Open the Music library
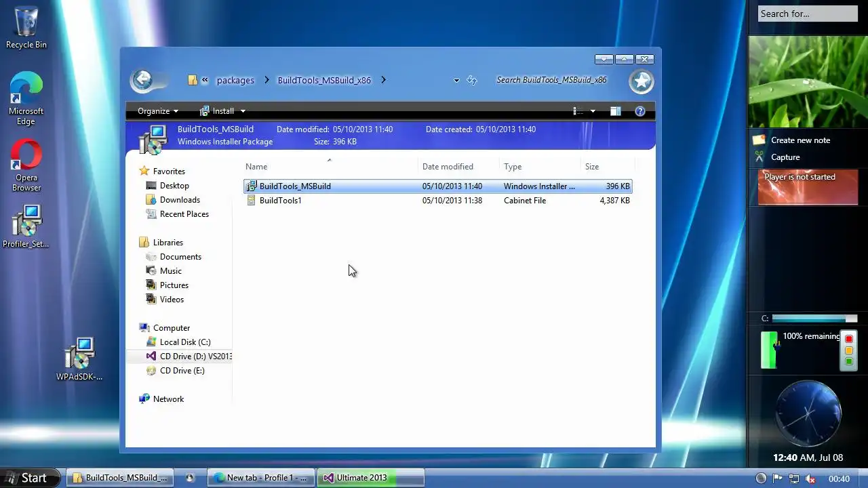The height and width of the screenshot is (488, 868). pos(170,271)
